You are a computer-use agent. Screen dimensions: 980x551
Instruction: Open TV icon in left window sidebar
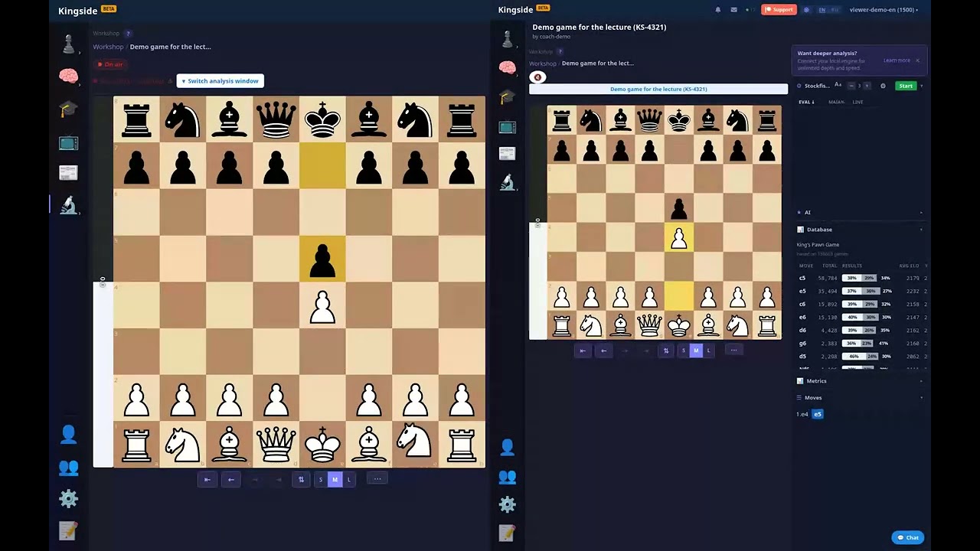click(x=69, y=142)
